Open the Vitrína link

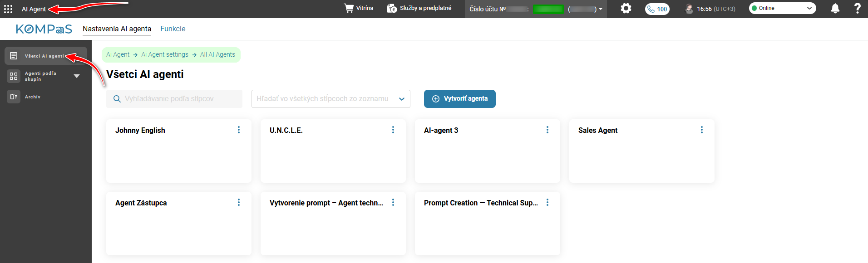(x=365, y=8)
